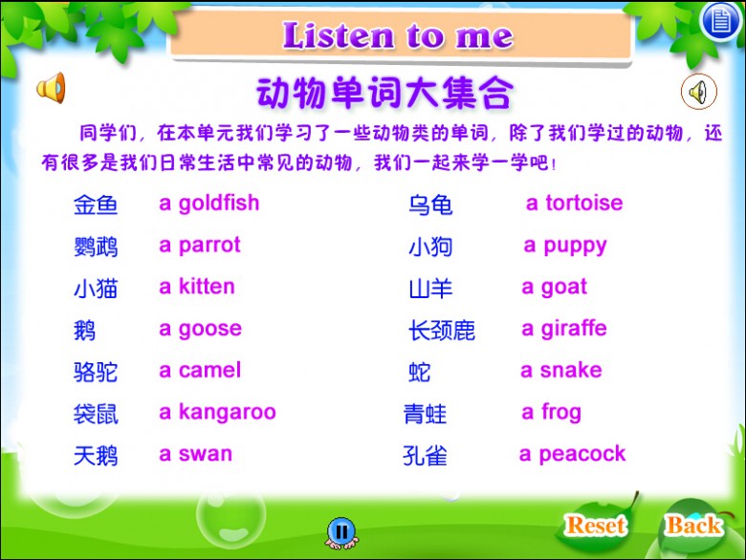This screenshot has height=560, width=746.
Task: Click the heading 动物单词大集合
Action: pos(384,94)
